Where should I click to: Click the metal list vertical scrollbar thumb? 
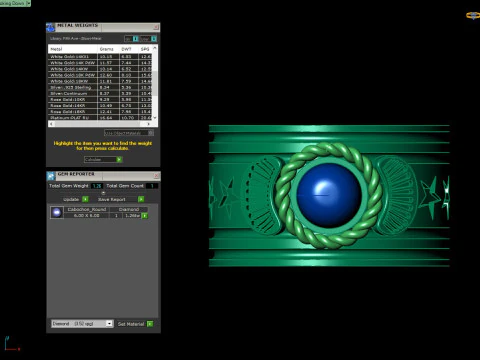(x=155, y=83)
